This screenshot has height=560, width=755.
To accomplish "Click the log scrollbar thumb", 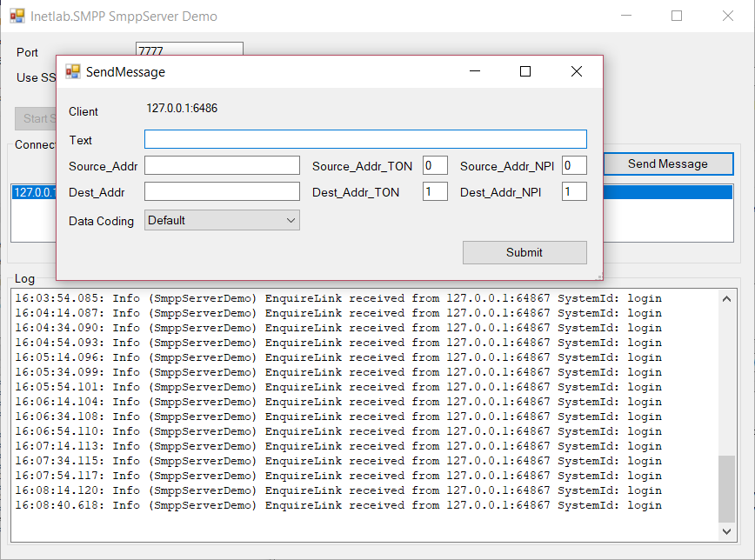I will (x=726, y=489).
